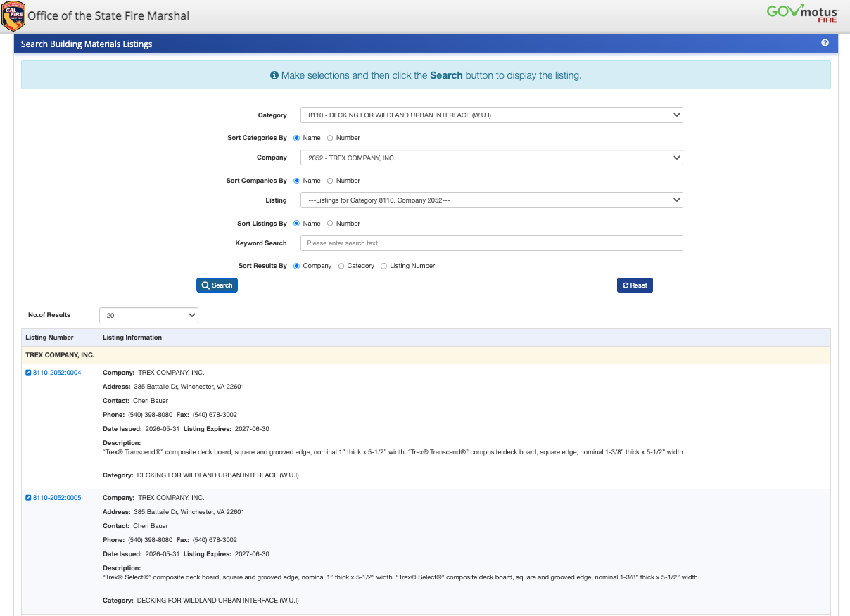Sort results by Company

pos(296,266)
